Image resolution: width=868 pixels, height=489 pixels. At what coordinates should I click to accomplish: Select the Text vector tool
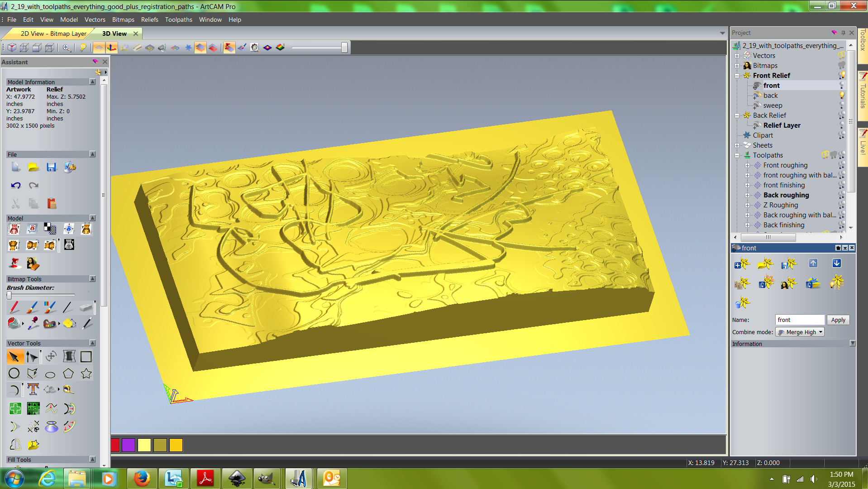tap(33, 389)
